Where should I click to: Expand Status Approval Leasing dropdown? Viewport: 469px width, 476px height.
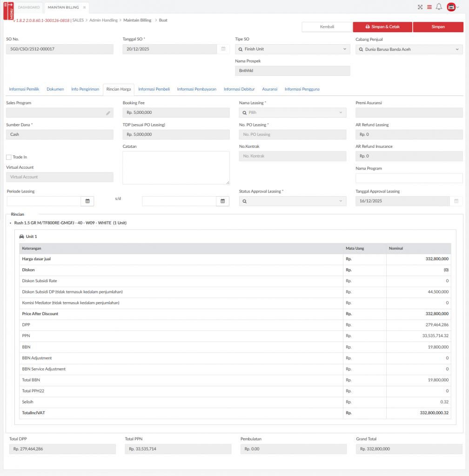coord(292,201)
